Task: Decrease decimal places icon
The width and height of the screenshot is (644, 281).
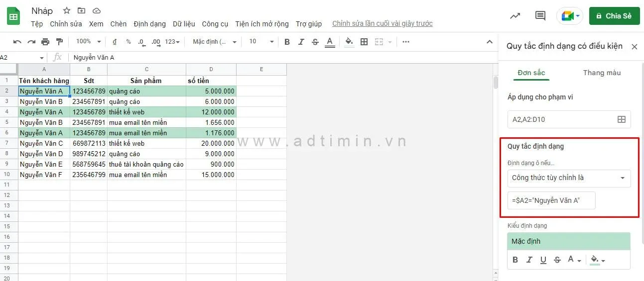Action: point(141,42)
